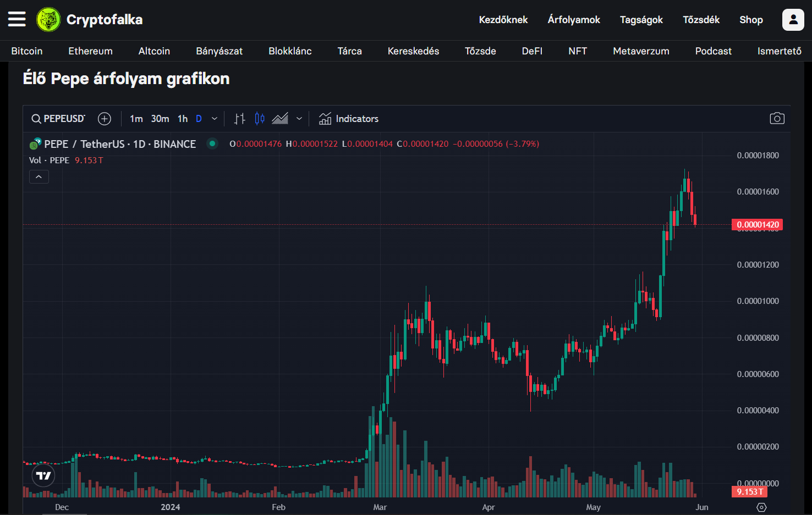Go to the Bányászat category
This screenshot has height=515, width=812.
pyautogui.click(x=220, y=51)
